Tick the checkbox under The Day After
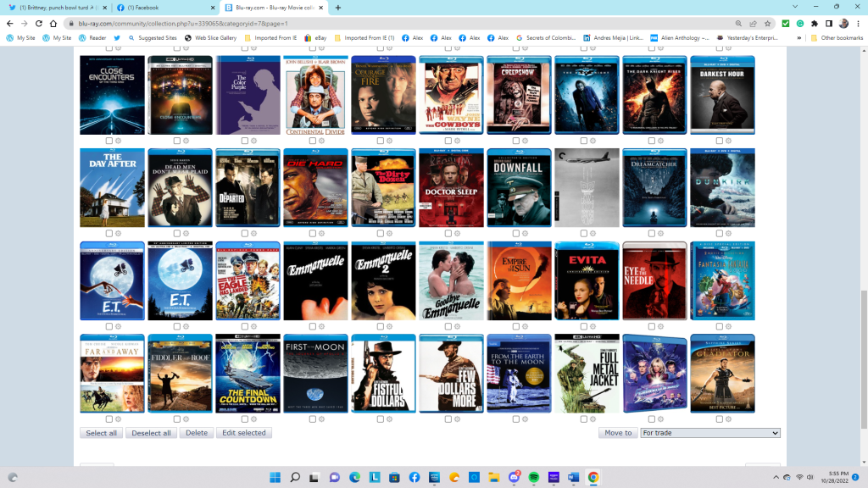 tap(109, 233)
